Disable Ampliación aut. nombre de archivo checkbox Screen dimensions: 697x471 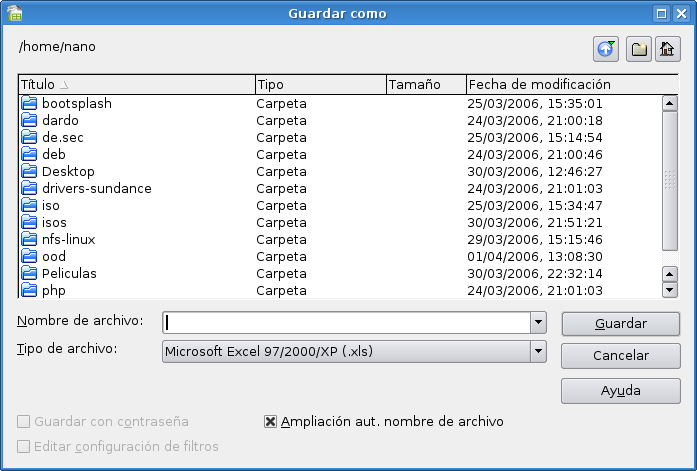pyautogui.click(x=270, y=422)
